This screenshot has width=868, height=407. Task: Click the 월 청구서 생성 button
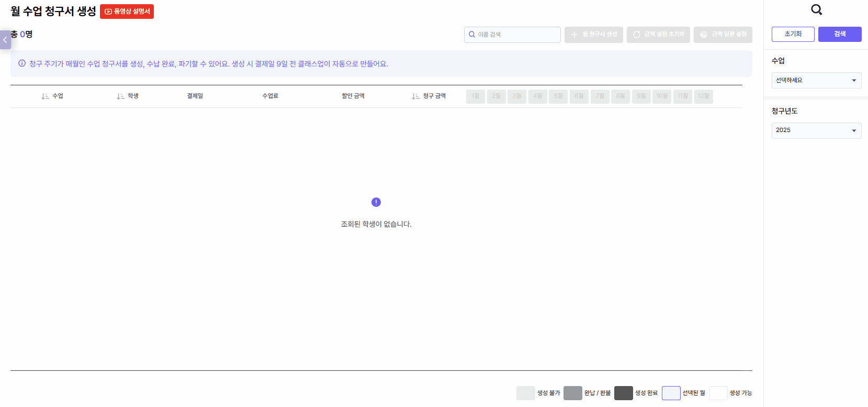(594, 35)
